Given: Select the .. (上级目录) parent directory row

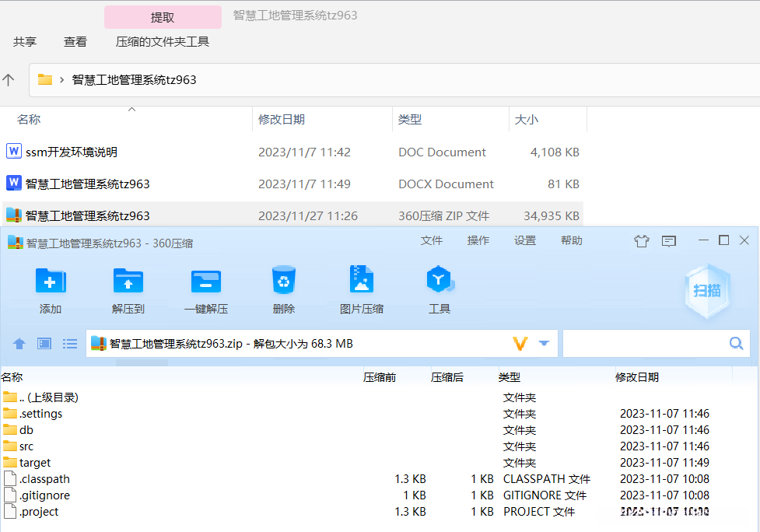Looking at the screenshot, I should click(x=378, y=397).
